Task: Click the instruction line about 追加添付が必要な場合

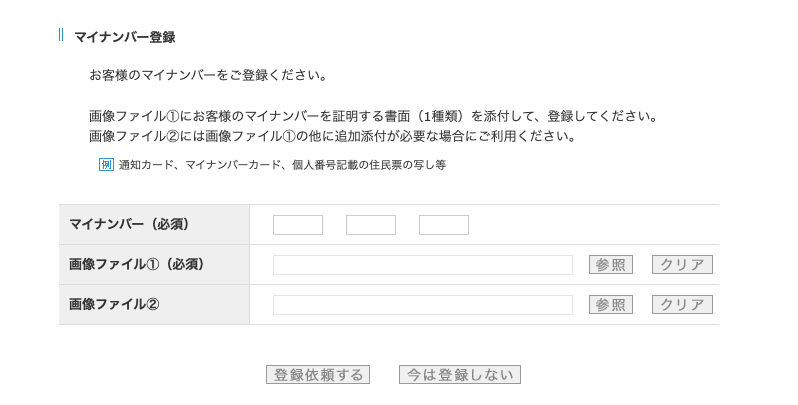Action: coord(333,136)
